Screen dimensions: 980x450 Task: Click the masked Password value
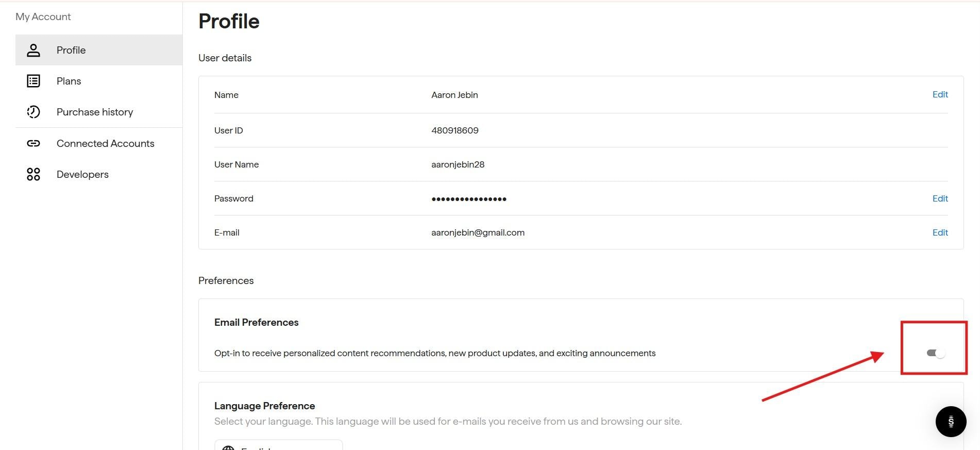tap(468, 198)
